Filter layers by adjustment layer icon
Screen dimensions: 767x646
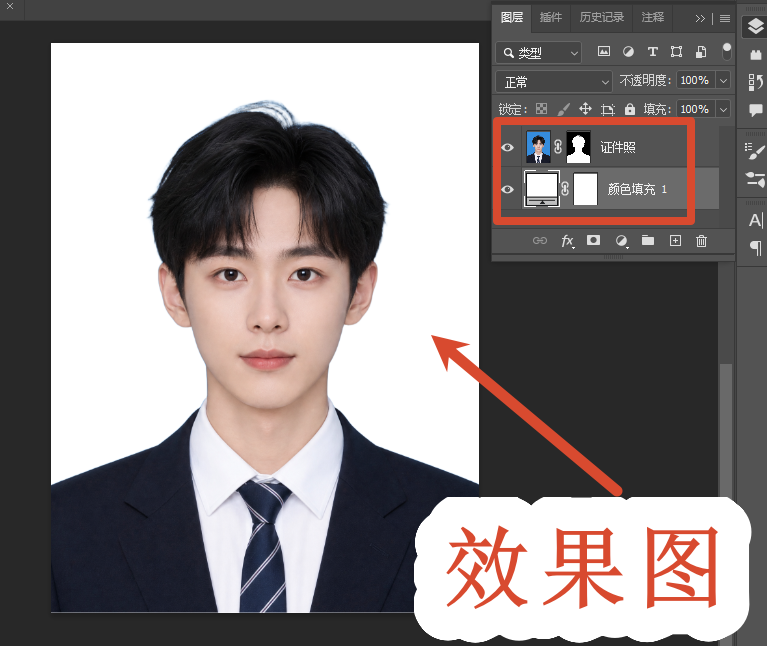pos(629,51)
